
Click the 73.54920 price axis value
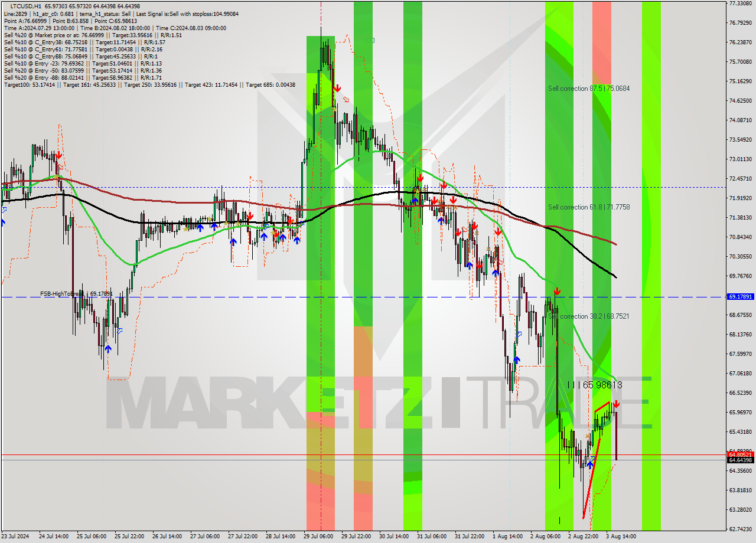[x=740, y=140]
